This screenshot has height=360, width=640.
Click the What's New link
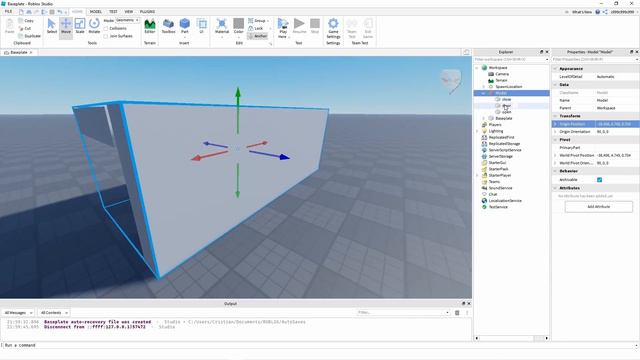tap(582, 12)
